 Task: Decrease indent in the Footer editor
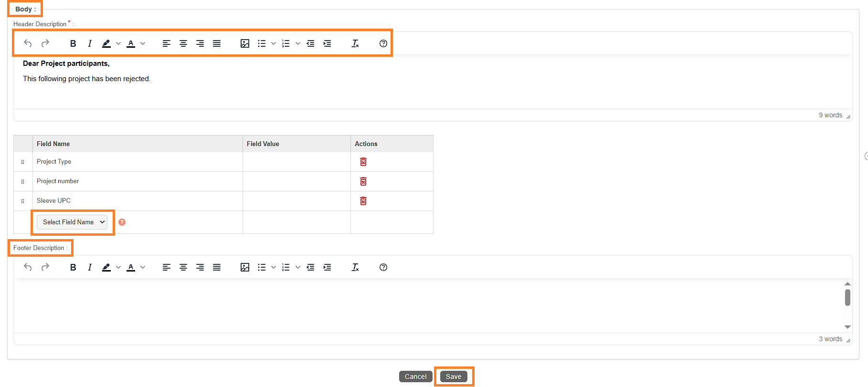(x=310, y=267)
